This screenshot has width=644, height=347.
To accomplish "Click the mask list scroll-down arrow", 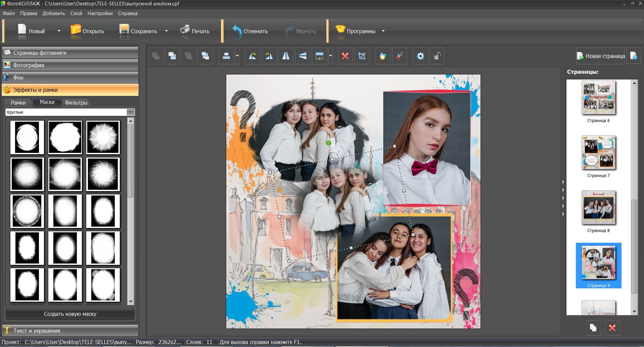I will point(131,301).
